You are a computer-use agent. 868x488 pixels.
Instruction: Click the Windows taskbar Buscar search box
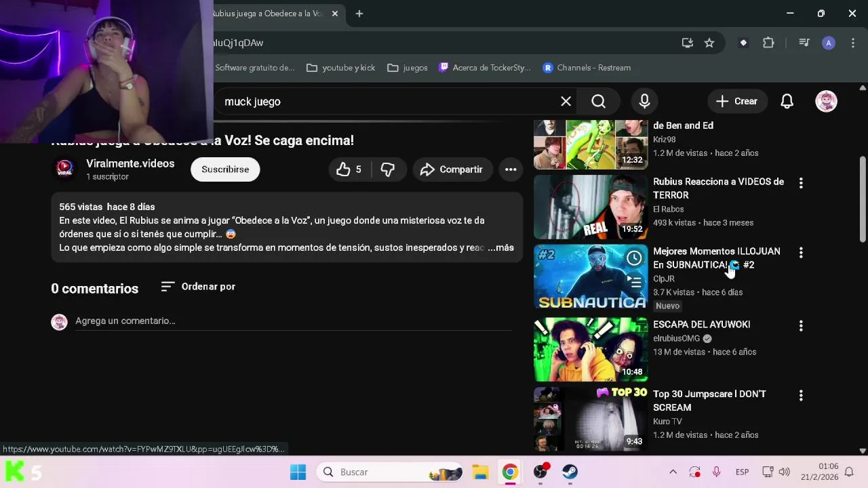coord(391,472)
